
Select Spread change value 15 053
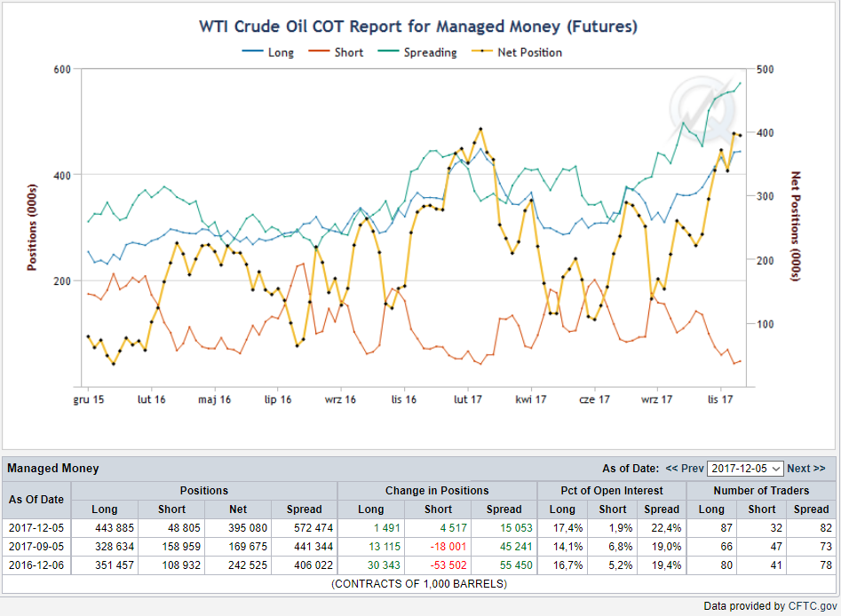517,528
